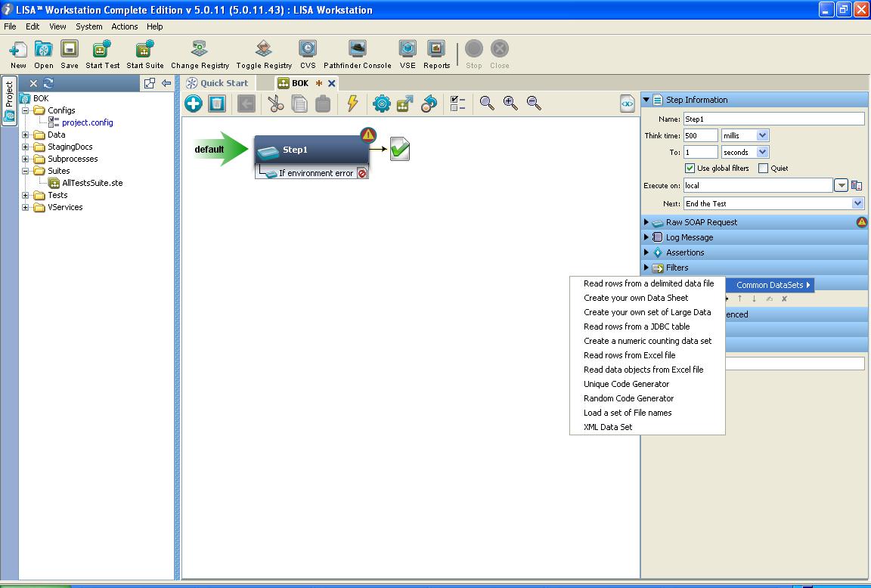The height and width of the screenshot is (588, 871).
Task: Open the millis think time unit dropdown
Action: (762, 135)
